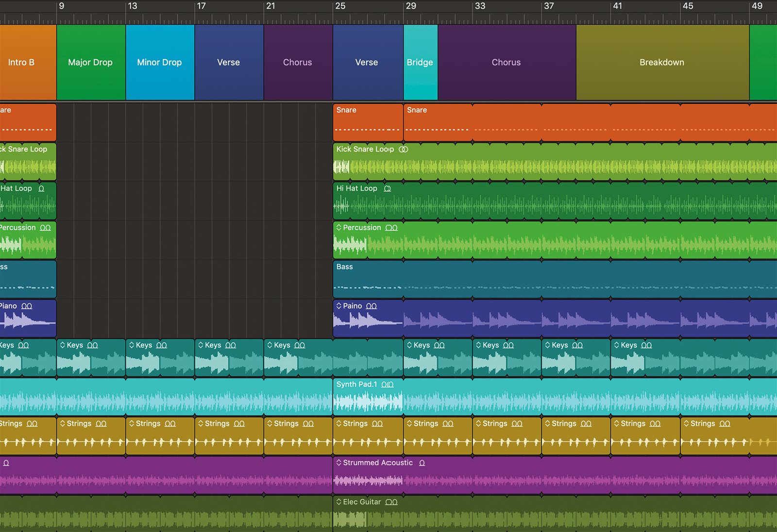Screen dimensions: 777x532
Task: Select the Strings region starting at bar 17
Action: [x=229, y=436]
